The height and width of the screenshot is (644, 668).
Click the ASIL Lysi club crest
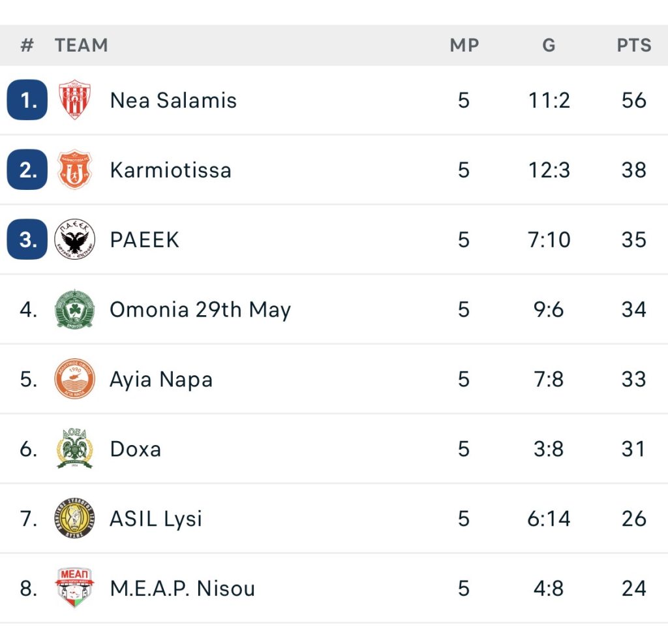[74, 519]
